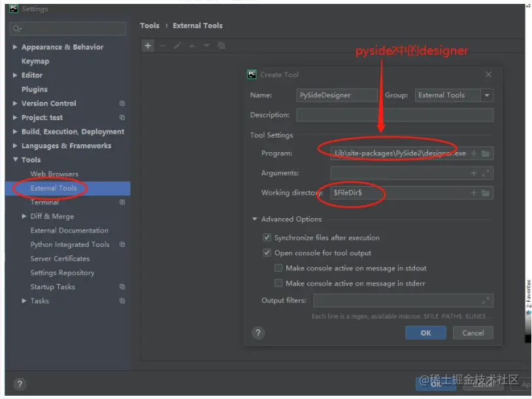532x399 pixels.
Task: Expand the Output filters field
Action: 486,300
